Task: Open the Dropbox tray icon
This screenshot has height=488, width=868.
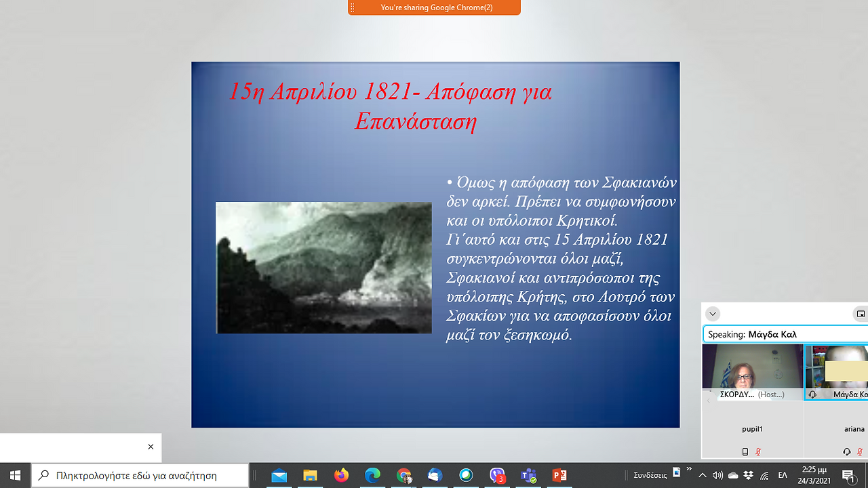Action: [x=749, y=475]
